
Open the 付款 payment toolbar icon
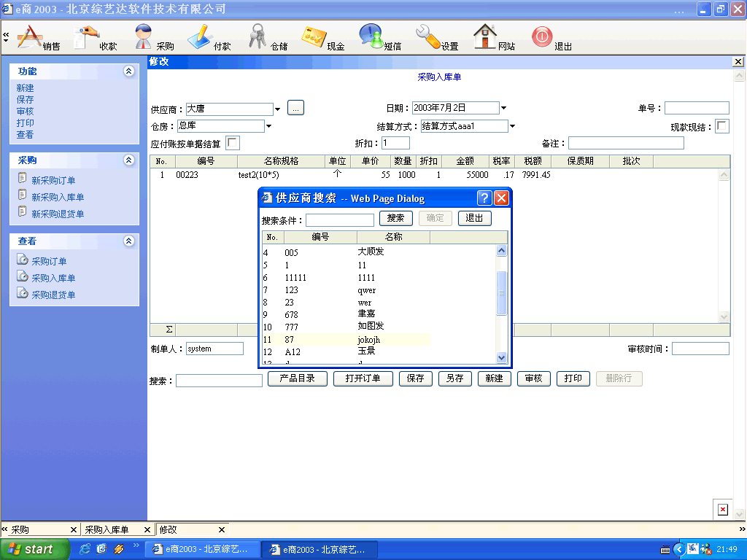(201, 36)
